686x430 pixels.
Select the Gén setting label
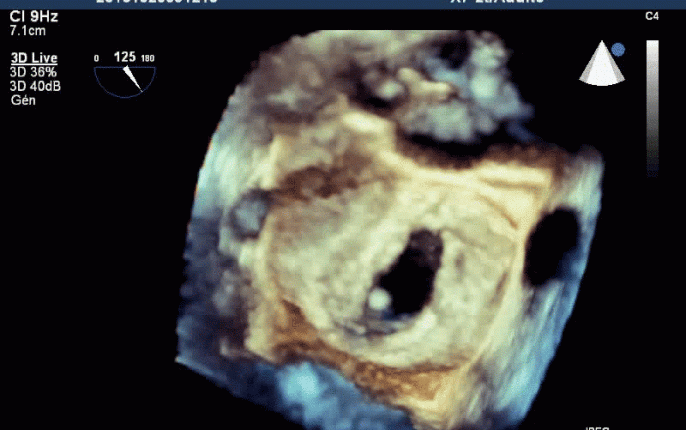tap(23, 100)
